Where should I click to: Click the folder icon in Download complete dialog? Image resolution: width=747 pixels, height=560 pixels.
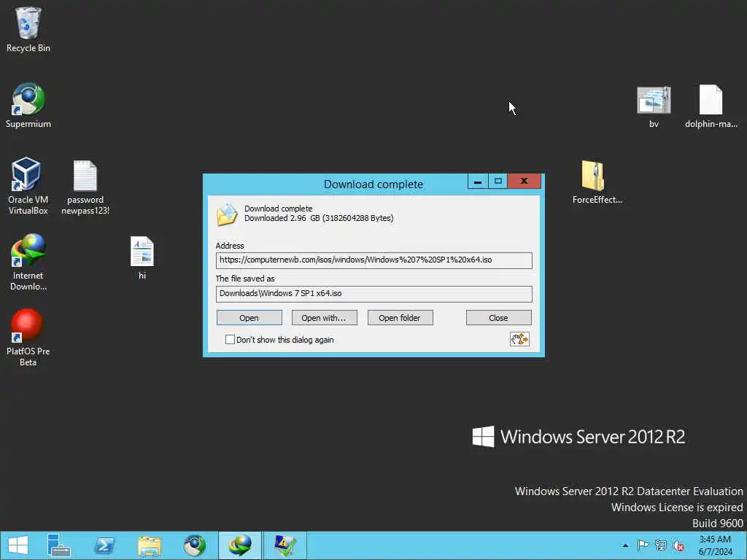[x=227, y=214]
